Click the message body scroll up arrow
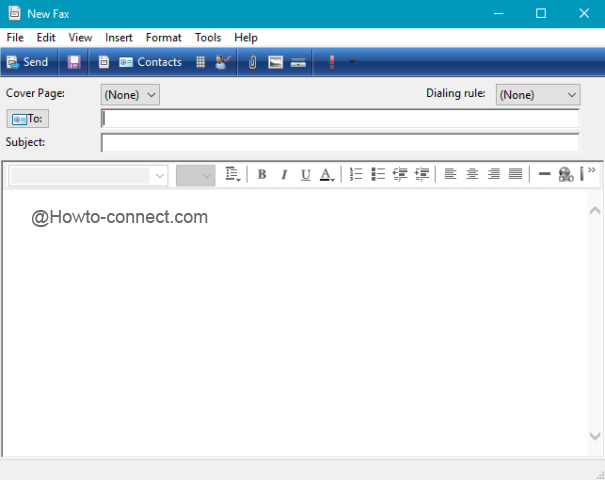Image resolution: width=605 pixels, height=480 pixels. pos(595,210)
